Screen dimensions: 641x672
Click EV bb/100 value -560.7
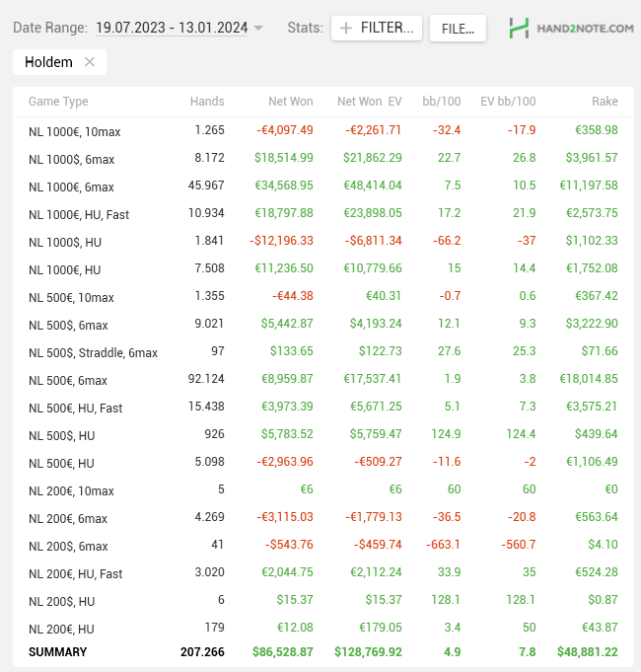(x=519, y=545)
